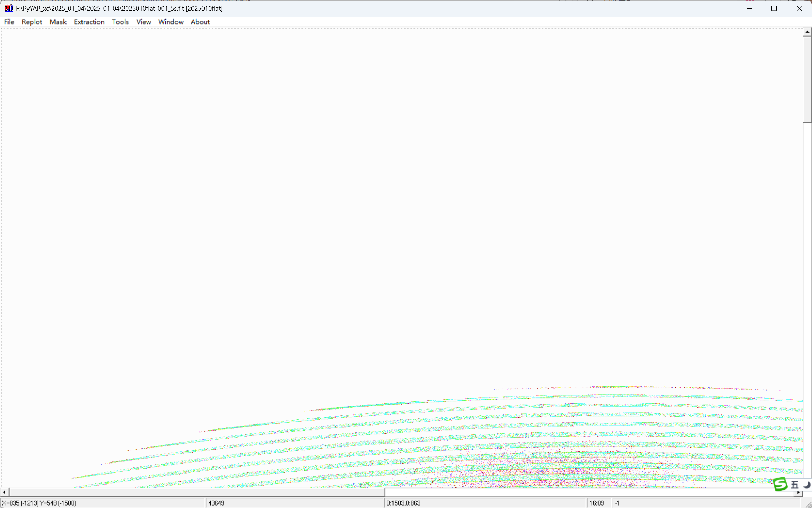Open the File menu
Image resolution: width=812 pixels, height=508 pixels.
9,22
